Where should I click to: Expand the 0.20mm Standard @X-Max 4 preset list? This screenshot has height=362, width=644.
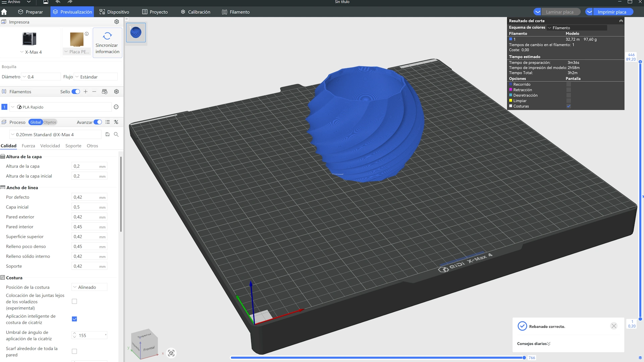point(55,134)
